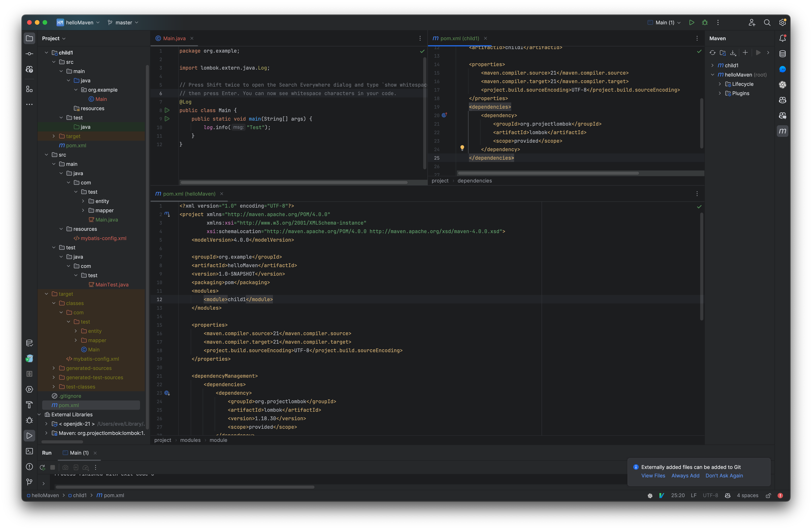Screen dimensions: 812x530
Task: Show more tool windows ellipsis
Action: point(30,104)
